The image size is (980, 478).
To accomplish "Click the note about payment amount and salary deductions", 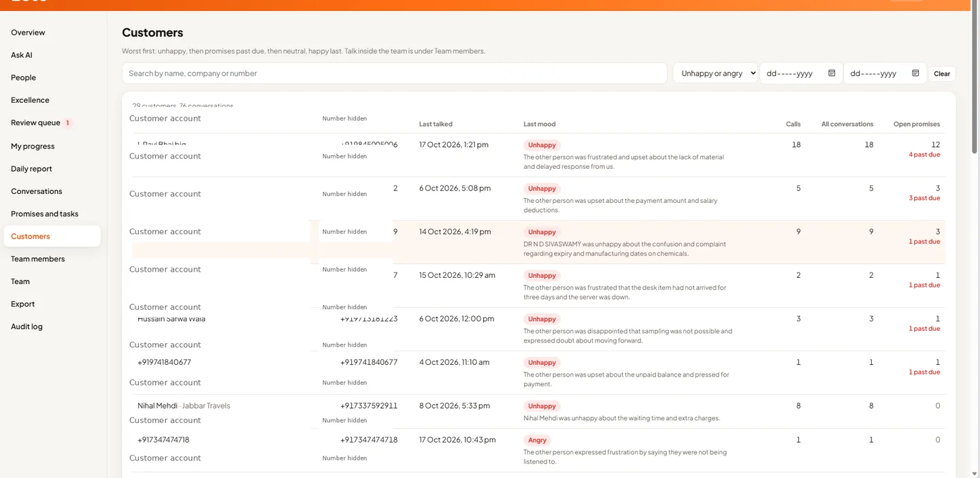I will click(x=620, y=205).
